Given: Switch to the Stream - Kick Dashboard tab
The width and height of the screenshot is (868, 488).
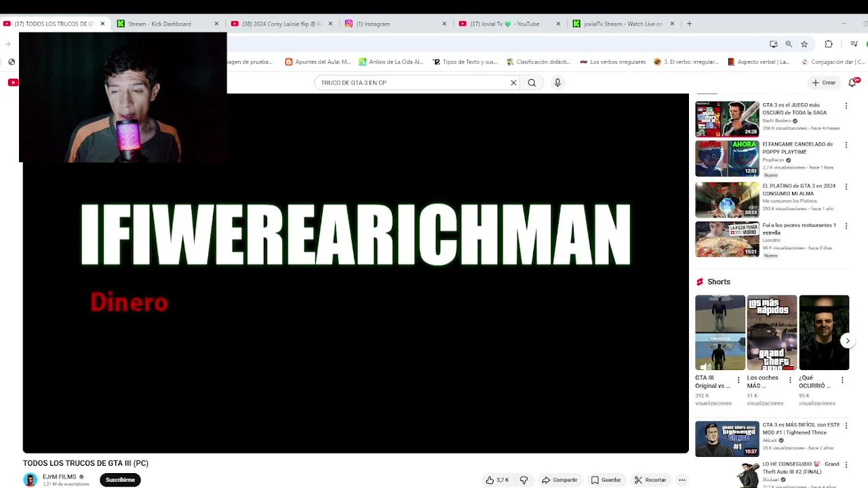Looking at the screenshot, I should pyautogui.click(x=169, y=24).
